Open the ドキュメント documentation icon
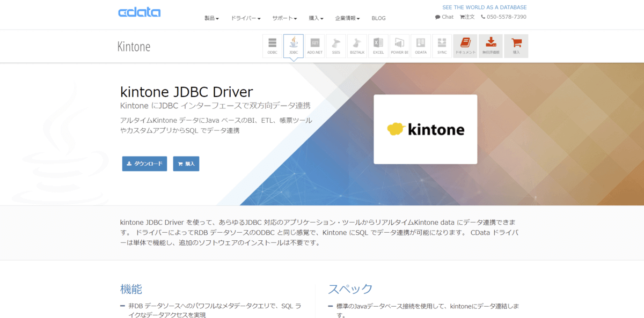644x318 pixels. point(465,46)
